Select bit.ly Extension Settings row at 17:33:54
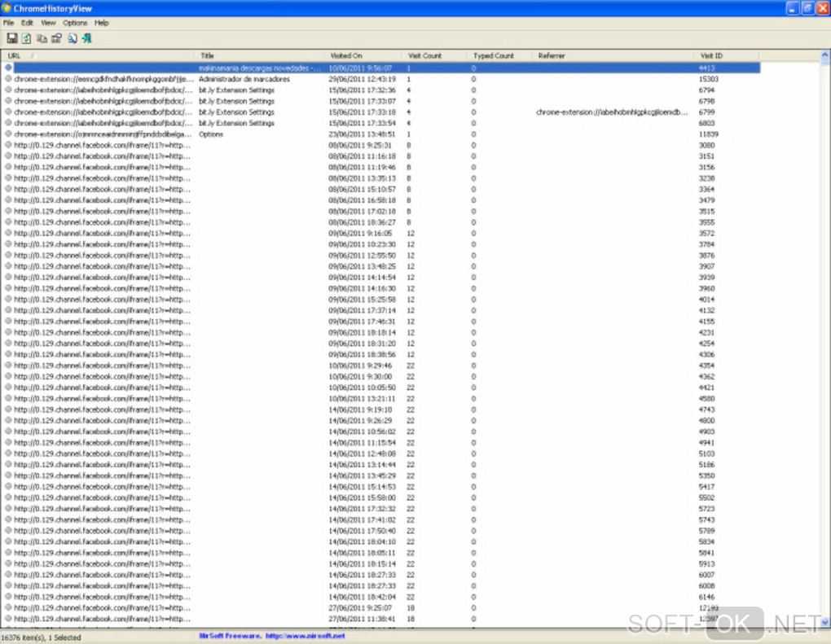831x644 pixels. pyautogui.click(x=381, y=123)
